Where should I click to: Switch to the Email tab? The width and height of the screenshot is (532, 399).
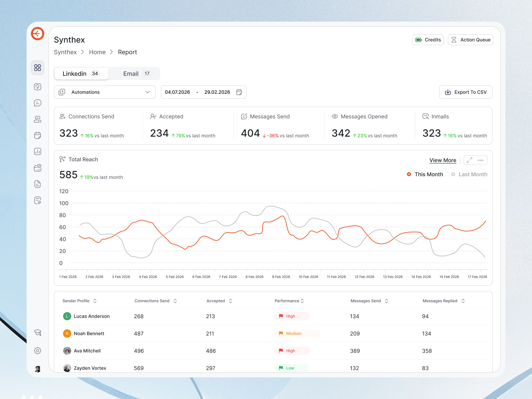pos(131,73)
